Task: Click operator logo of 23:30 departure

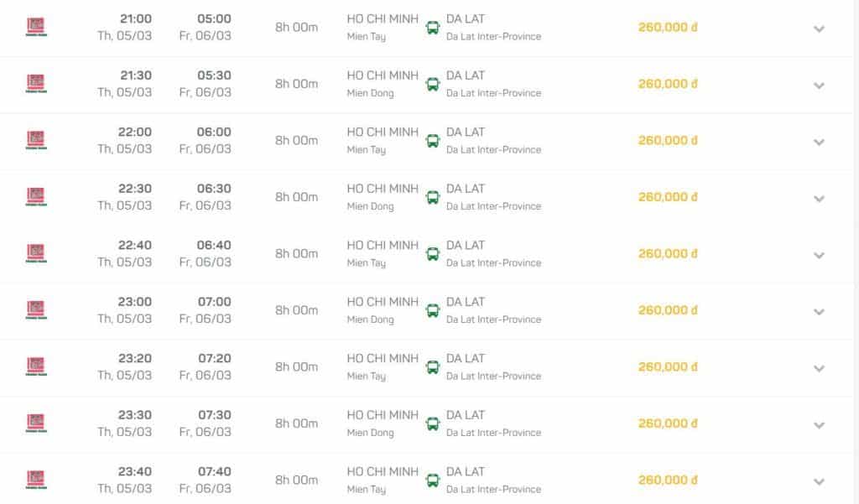Action: point(36,423)
